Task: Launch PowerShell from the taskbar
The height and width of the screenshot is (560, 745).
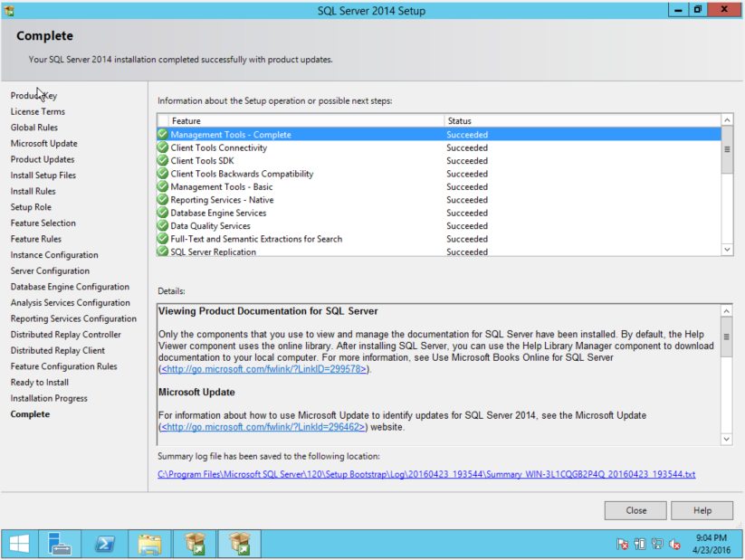Action: [105, 543]
